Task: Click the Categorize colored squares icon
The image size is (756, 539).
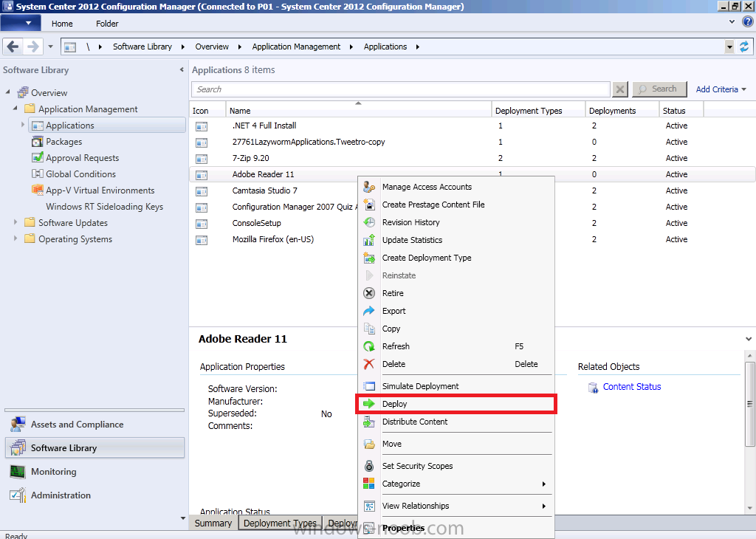Action: [x=369, y=484]
